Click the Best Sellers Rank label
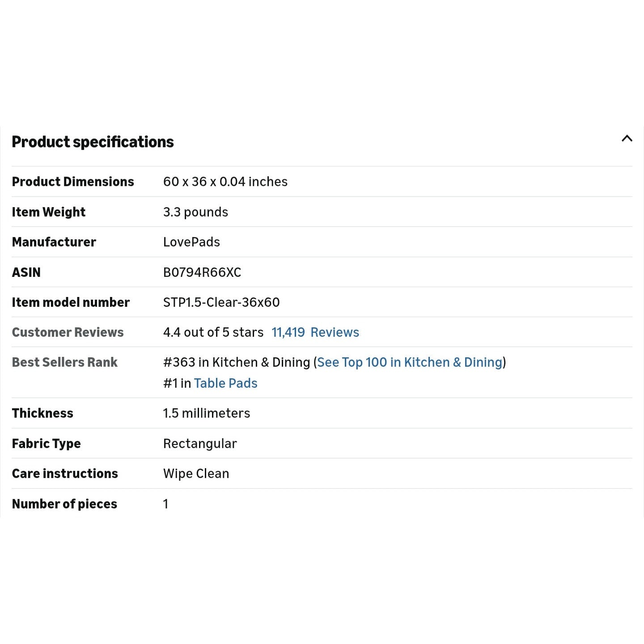This screenshot has height=644, width=644. point(64,362)
